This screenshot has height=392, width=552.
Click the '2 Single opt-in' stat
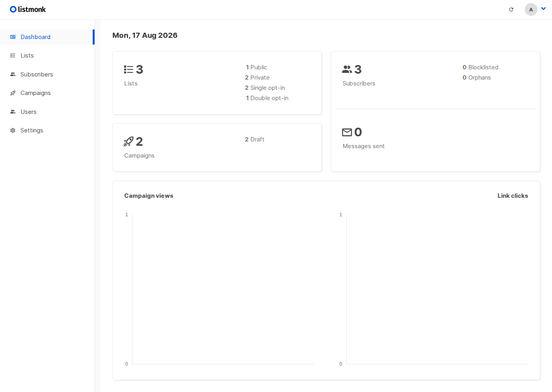click(265, 88)
